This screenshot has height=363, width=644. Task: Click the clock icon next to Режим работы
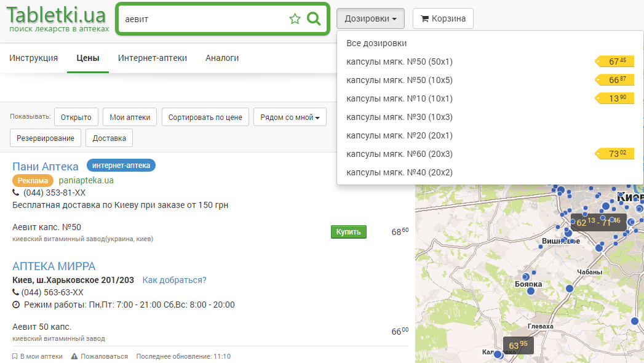(x=16, y=305)
